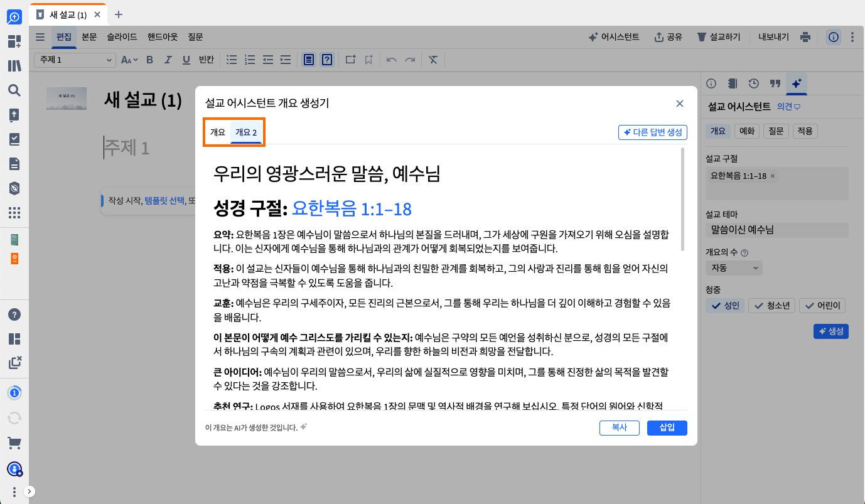
Task: Click the add bookmark icon
Action: [368, 60]
